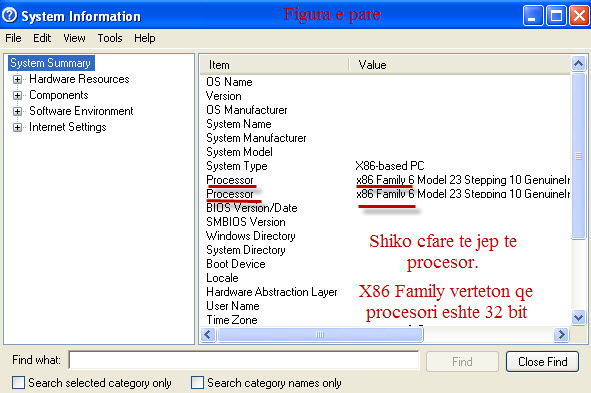
Task: Click the X86-based PC value
Action: [x=390, y=166]
